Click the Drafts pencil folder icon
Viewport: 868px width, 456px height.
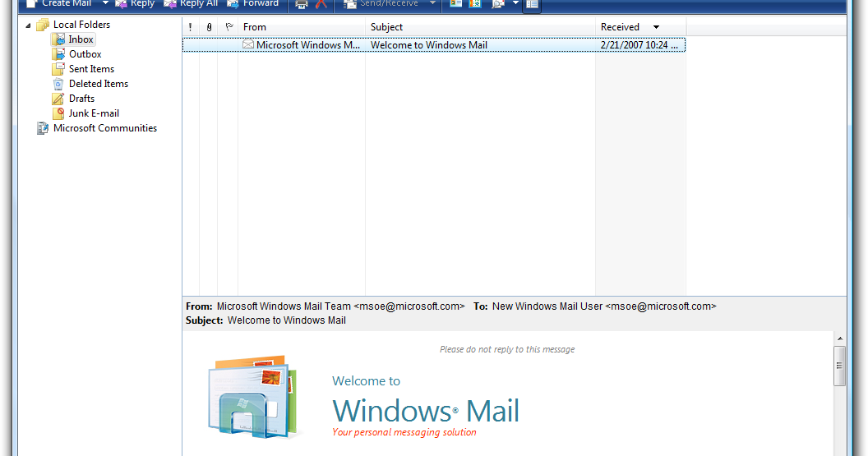click(58, 99)
